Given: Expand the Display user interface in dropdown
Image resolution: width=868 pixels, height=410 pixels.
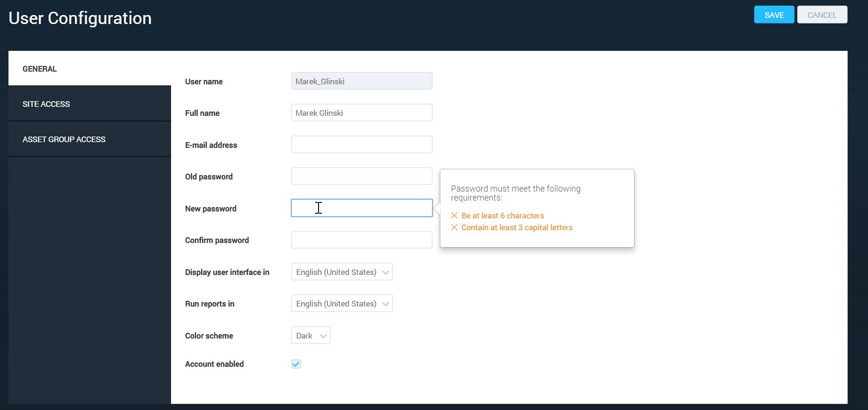Looking at the screenshot, I should [x=342, y=272].
